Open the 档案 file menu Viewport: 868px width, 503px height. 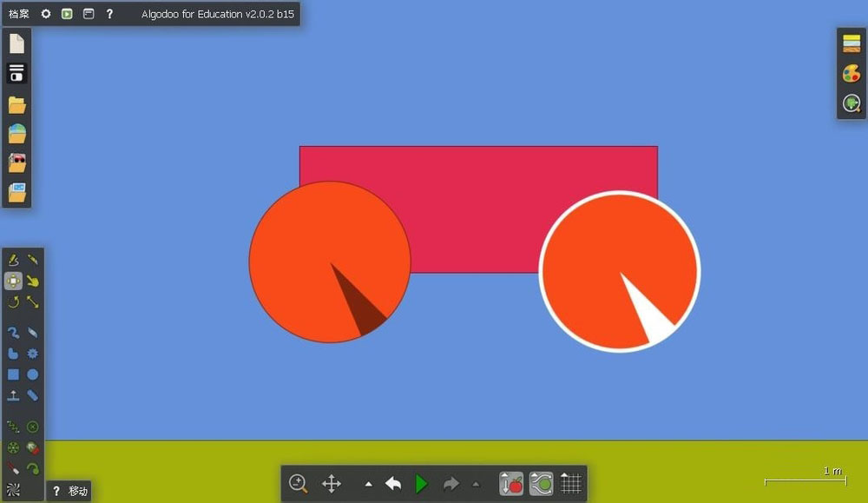pyautogui.click(x=19, y=13)
